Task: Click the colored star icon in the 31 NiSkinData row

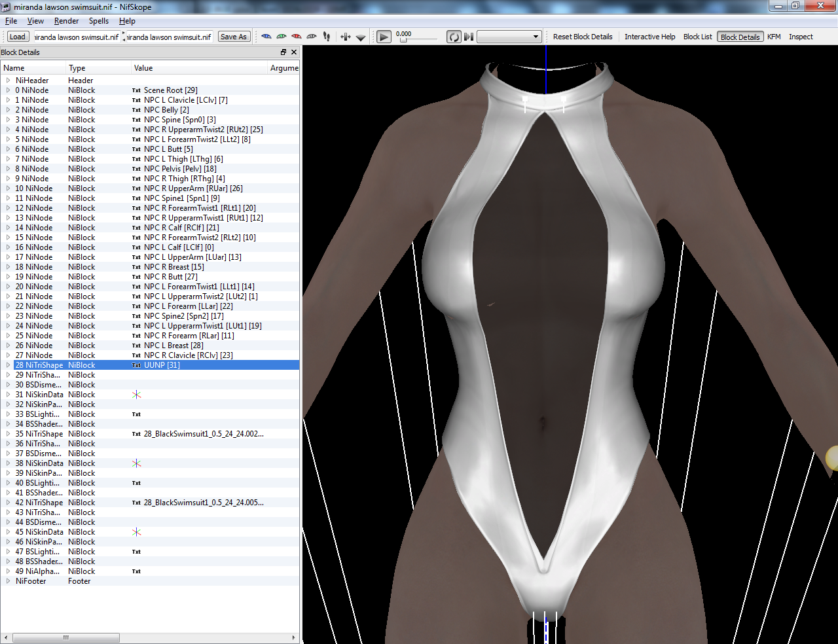Action: (136, 395)
